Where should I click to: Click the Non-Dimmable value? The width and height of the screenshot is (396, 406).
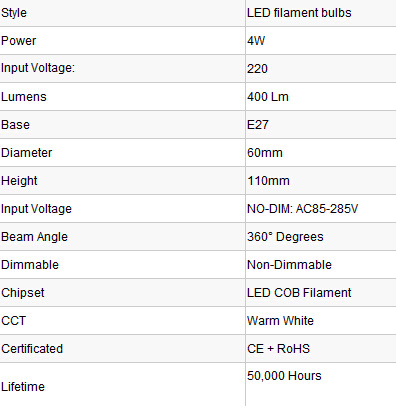pos(289,265)
